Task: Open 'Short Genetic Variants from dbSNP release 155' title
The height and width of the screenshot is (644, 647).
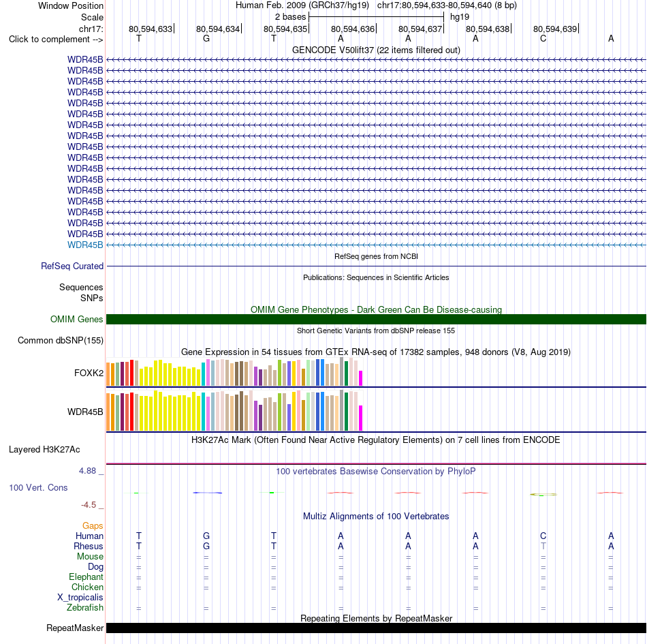Action: 376,331
